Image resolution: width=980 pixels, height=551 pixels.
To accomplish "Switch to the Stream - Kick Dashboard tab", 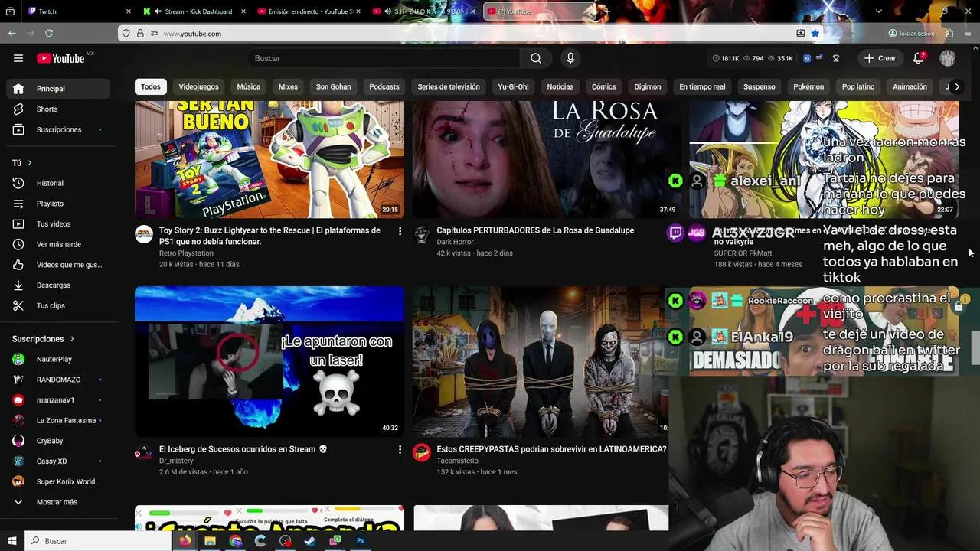I will 195,11.
